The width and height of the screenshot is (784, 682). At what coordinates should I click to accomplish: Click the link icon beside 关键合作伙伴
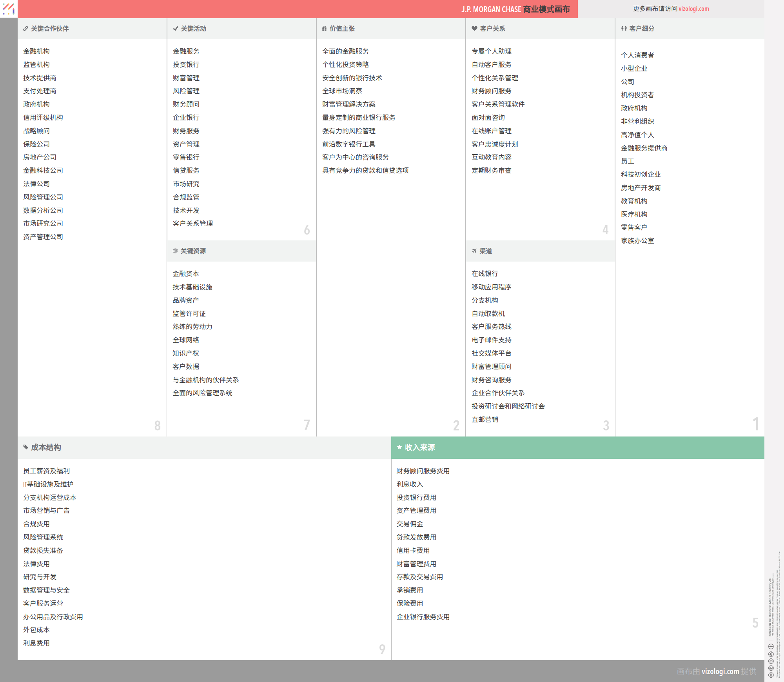pos(25,29)
